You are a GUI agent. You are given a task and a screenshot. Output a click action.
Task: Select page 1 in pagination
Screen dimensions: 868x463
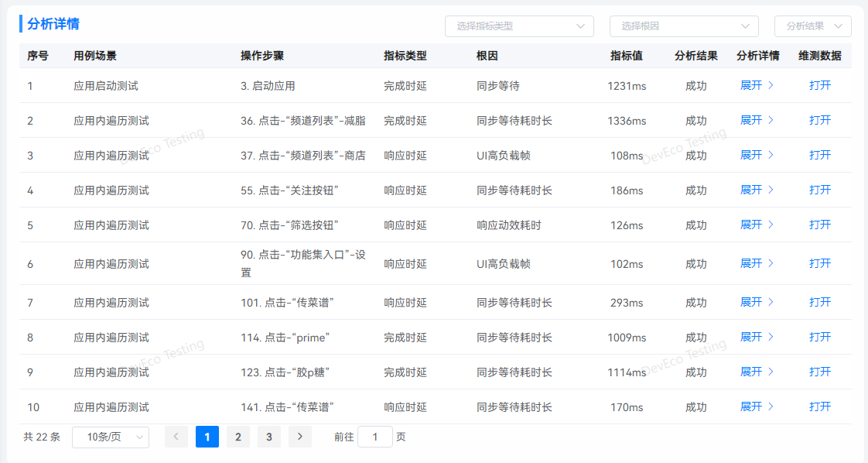[x=207, y=437]
